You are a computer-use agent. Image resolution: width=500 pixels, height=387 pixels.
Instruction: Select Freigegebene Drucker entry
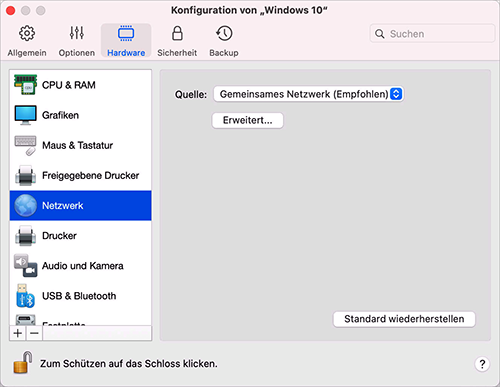(x=81, y=175)
